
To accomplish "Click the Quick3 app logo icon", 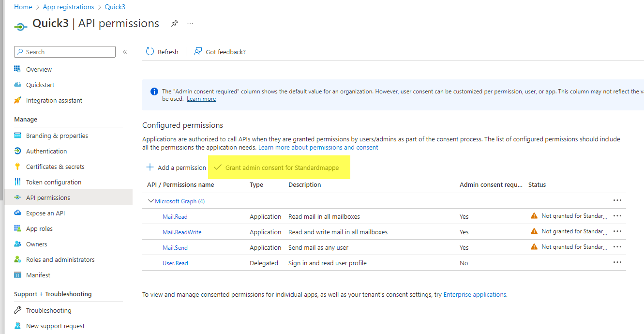I will click(21, 26).
